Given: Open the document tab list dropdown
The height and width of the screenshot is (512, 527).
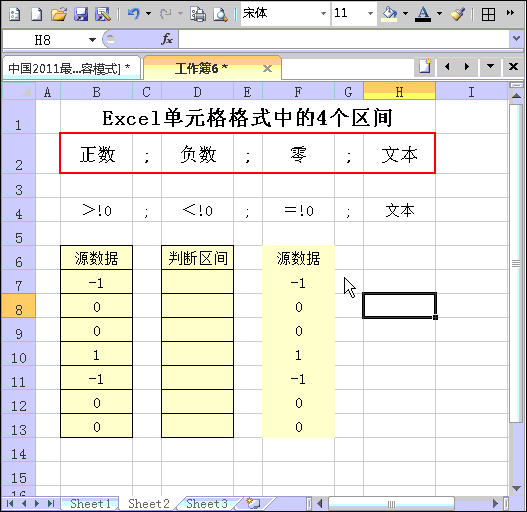Looking at the screenshot, I should tap(490, 67).
